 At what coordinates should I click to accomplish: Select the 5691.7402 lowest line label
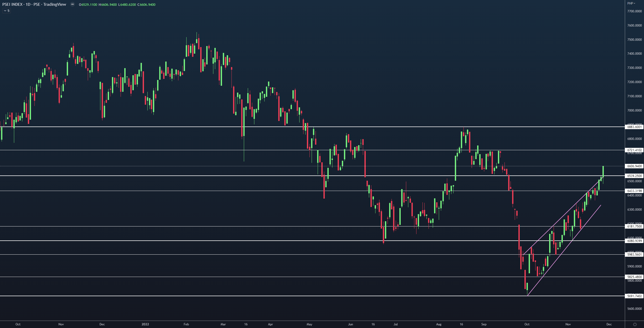tap(634, 296)
